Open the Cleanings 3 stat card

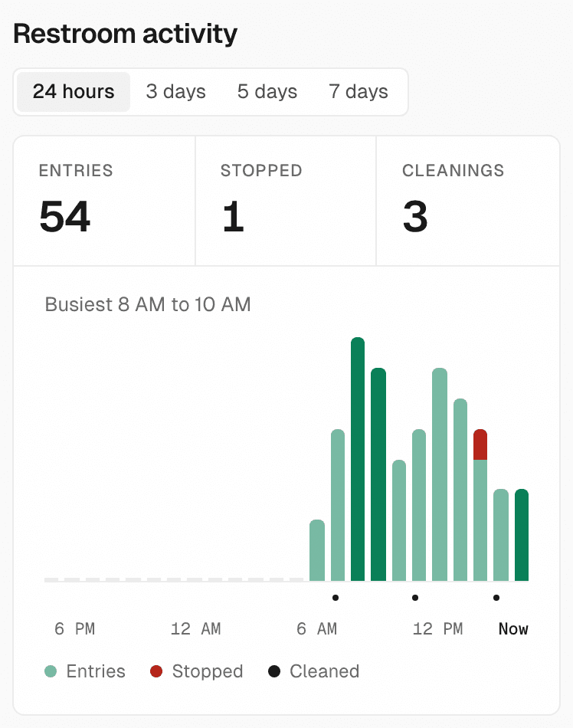coord(468,201)
